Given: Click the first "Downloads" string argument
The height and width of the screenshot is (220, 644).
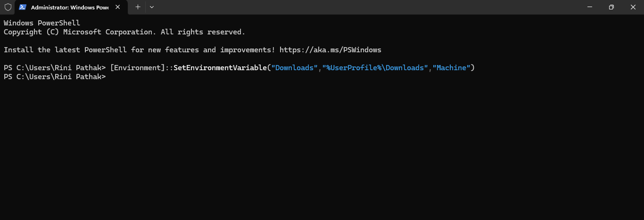Looking at the screenshot, I should click(294, 68).
